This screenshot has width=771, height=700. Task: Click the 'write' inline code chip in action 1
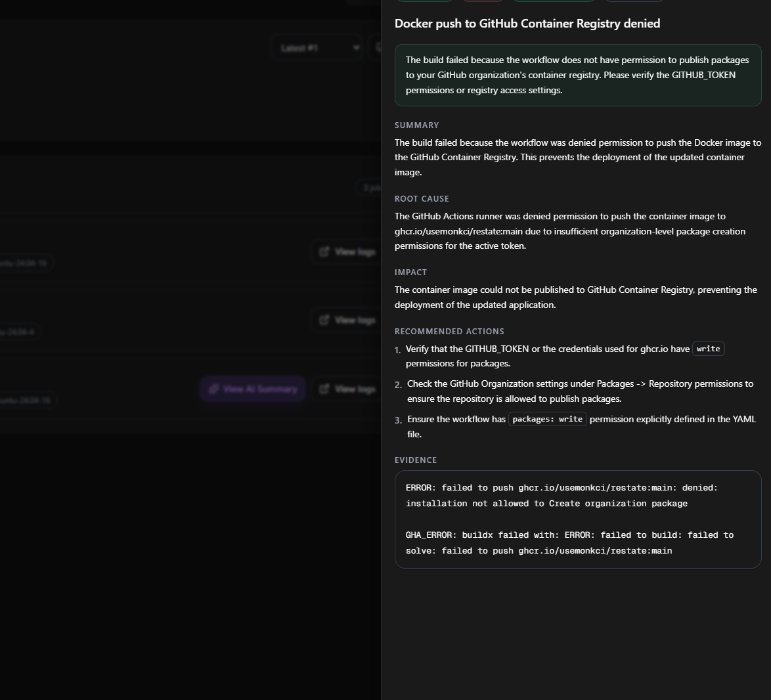[708, 349]
